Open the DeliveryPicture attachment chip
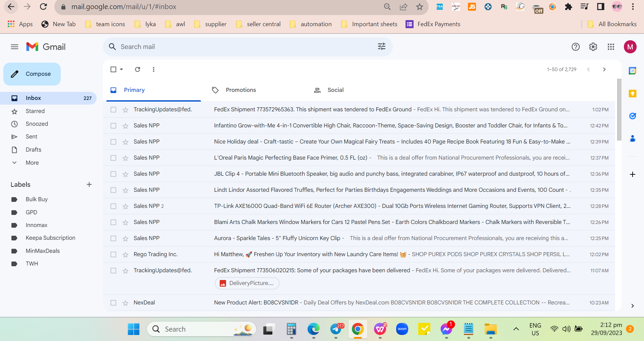This screenshot has height=341, width=644. 247,283
